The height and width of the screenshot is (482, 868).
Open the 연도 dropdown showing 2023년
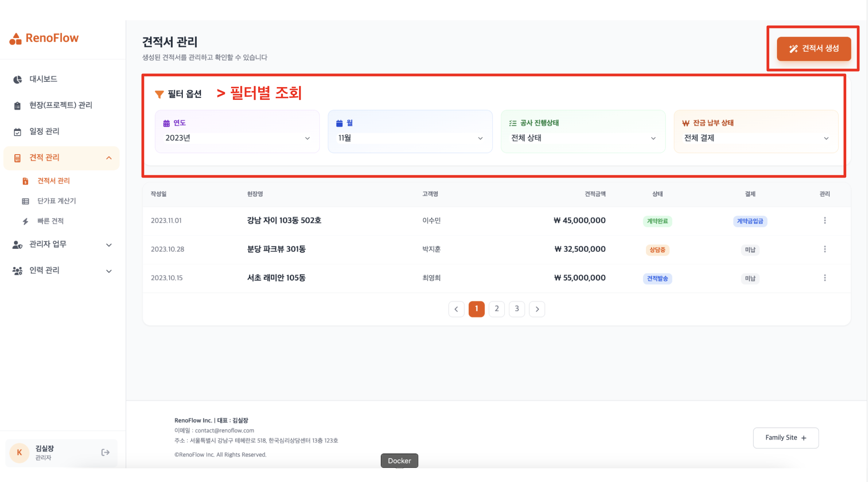pos(237,138)
